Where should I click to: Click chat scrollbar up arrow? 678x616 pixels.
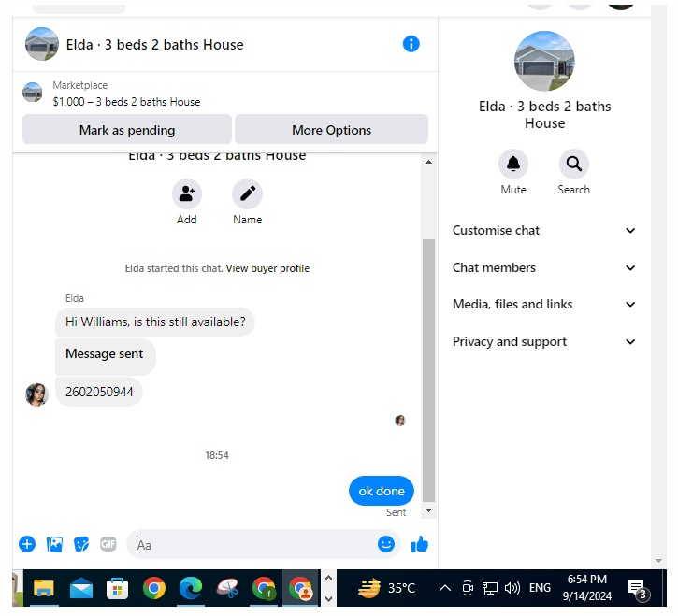click(428, 162)
